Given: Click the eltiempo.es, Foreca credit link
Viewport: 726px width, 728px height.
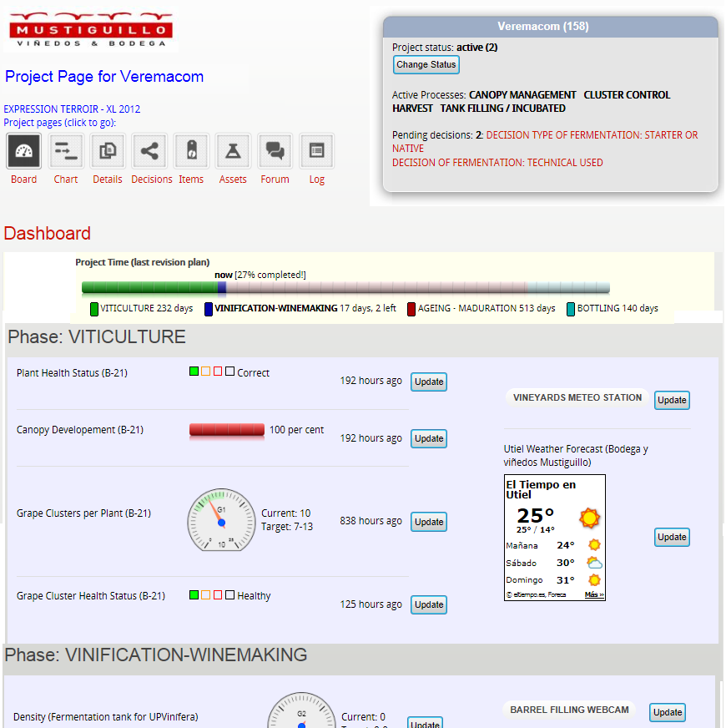Looking at the screenshot, I should pyautogui.click(x=536, y=594).
